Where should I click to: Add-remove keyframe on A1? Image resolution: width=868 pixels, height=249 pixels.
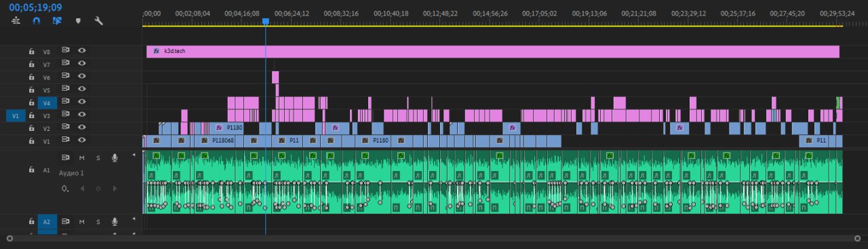coord(98,189)
